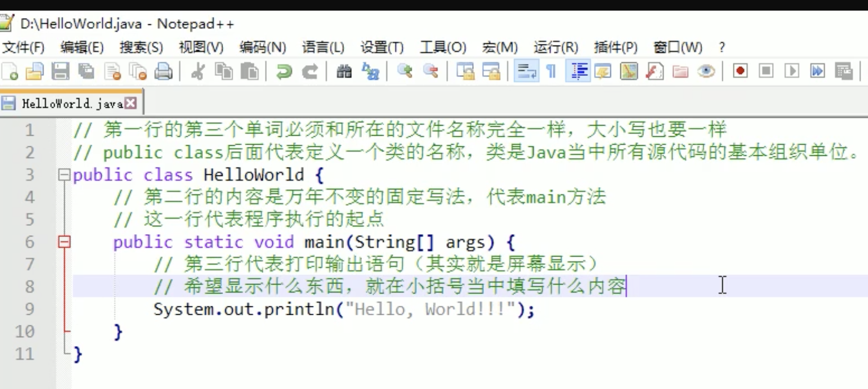Click 'String[] args' in main signature
The width and height of the screenshot is (868, 389).
[420, 242]
